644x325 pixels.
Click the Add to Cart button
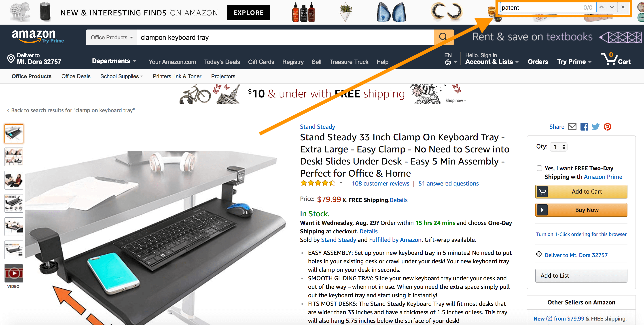[x=581, y=192]
